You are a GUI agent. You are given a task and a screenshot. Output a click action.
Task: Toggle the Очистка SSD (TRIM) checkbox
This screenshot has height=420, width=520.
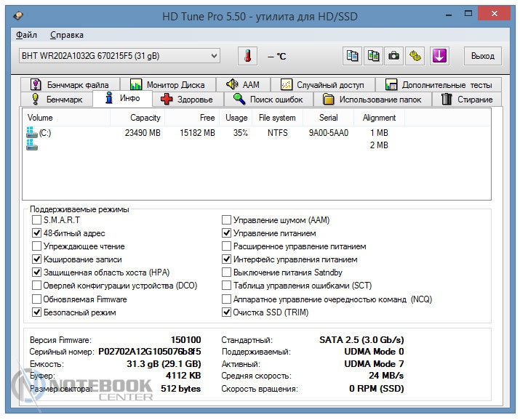tap(227, 312)
